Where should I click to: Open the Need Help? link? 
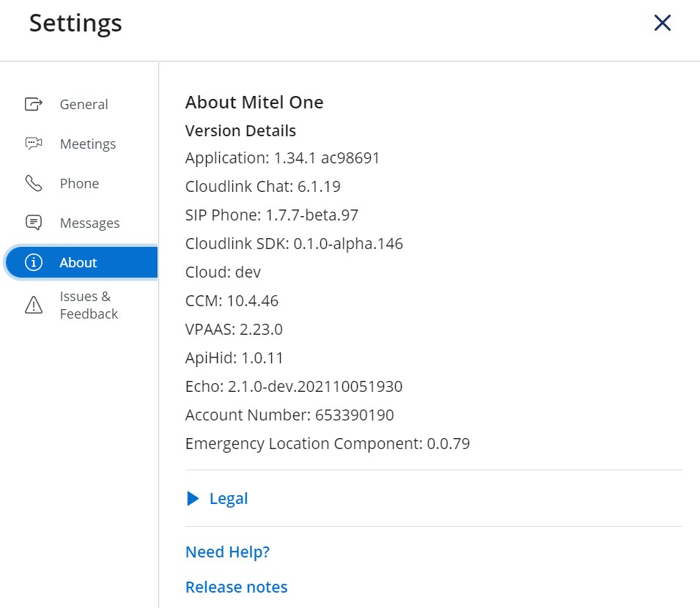(x=227, y=552)
